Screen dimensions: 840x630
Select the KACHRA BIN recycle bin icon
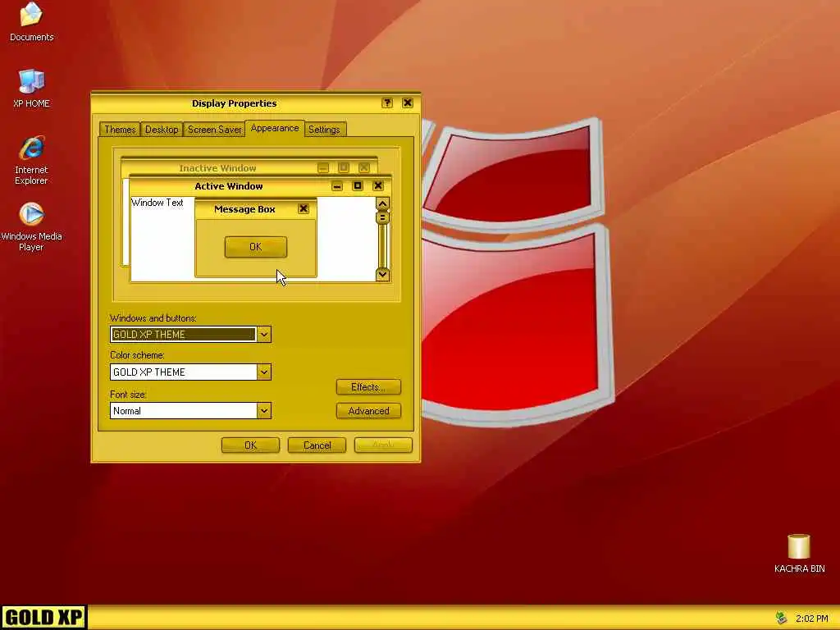(x=799, y=554)
